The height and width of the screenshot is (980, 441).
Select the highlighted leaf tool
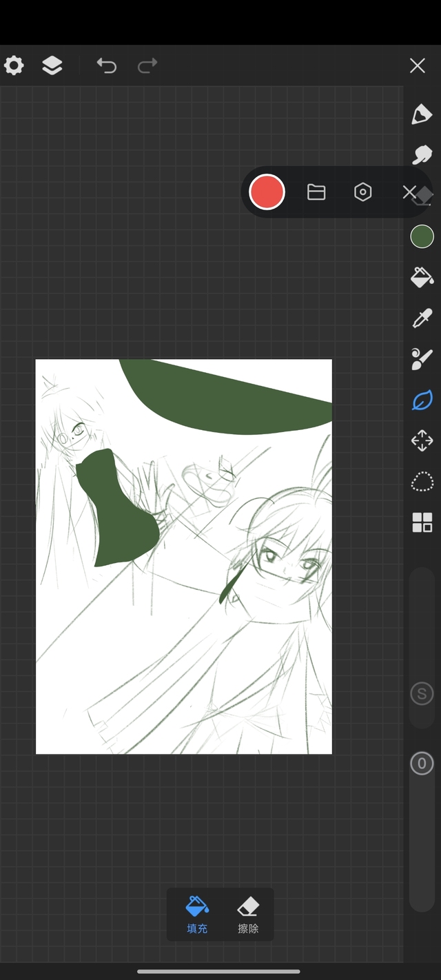422,400
